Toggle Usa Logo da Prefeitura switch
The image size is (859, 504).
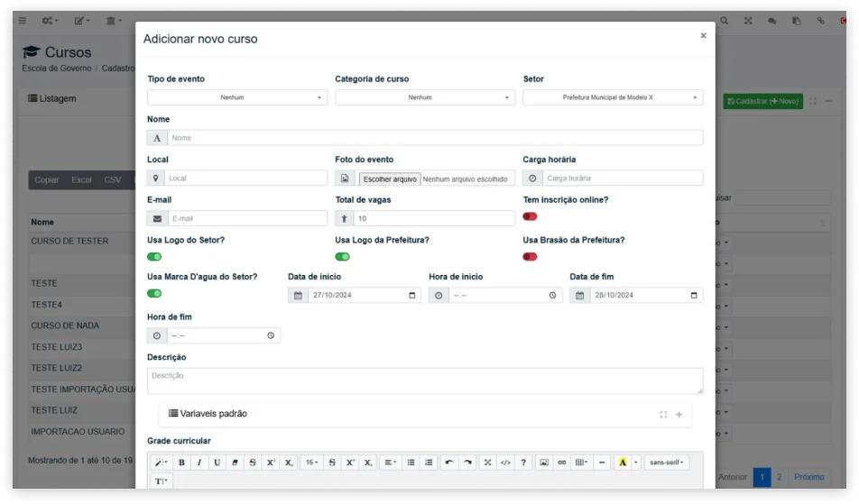coord(342,257)
